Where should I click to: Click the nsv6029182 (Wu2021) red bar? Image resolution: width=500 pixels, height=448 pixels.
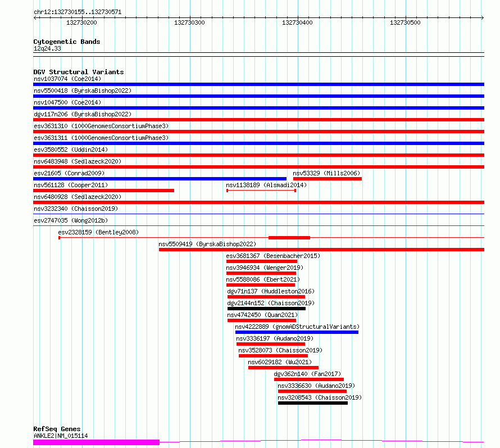(x=283, y=368)
